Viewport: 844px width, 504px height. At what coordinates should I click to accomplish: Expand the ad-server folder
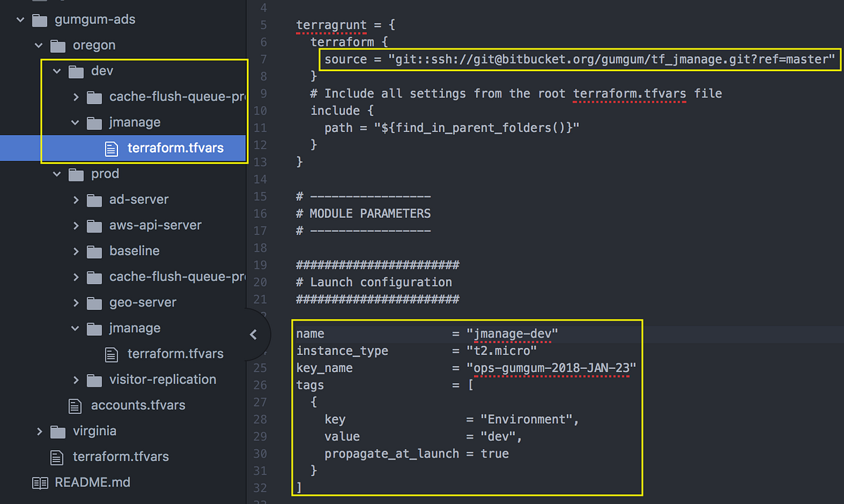(x=76, y=199)
